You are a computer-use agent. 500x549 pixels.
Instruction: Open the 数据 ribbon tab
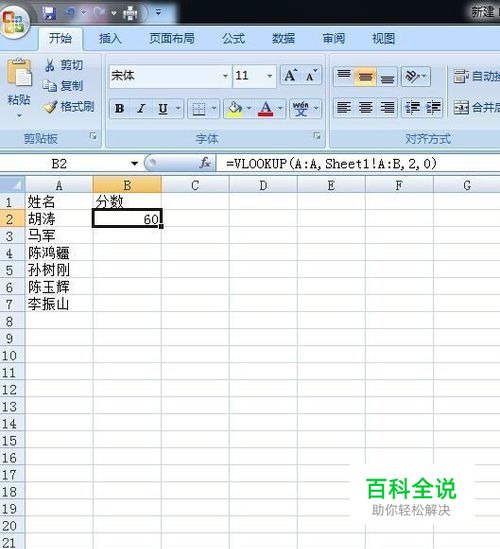(283, 38)
